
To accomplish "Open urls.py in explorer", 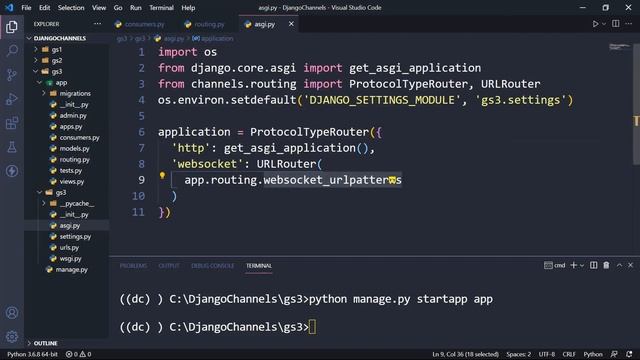I will click(69, 247).
